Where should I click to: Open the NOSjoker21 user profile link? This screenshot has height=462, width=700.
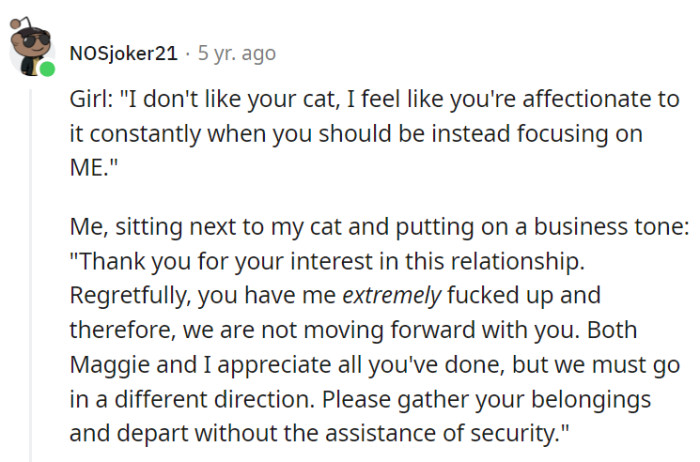click(124, 53)
